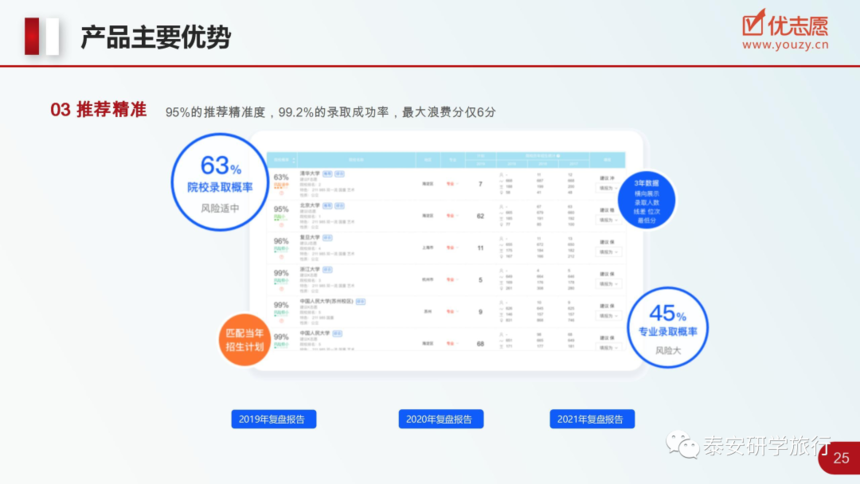Click the 96% probability in 复旦大学 row
Screen dimensions: 860x484
[281, 241]
